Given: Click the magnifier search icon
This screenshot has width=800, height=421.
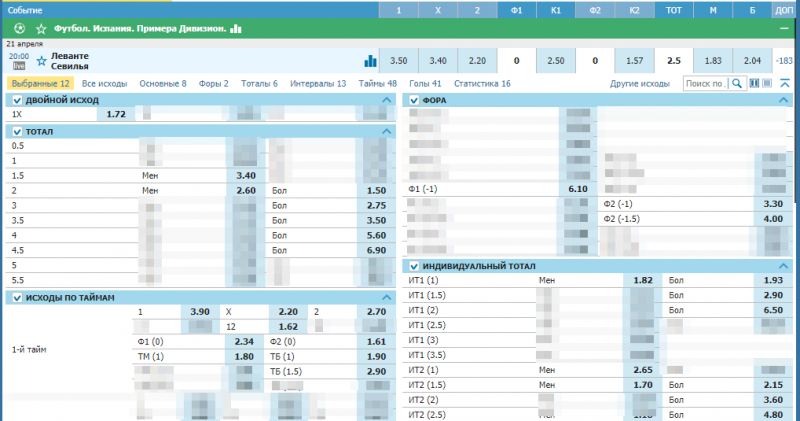Looking at the screenshot, I should click(x=736, y=84).
